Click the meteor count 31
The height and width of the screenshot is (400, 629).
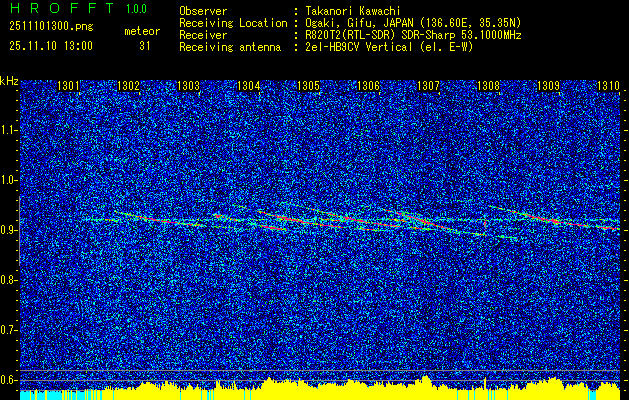tap(145, 46)
